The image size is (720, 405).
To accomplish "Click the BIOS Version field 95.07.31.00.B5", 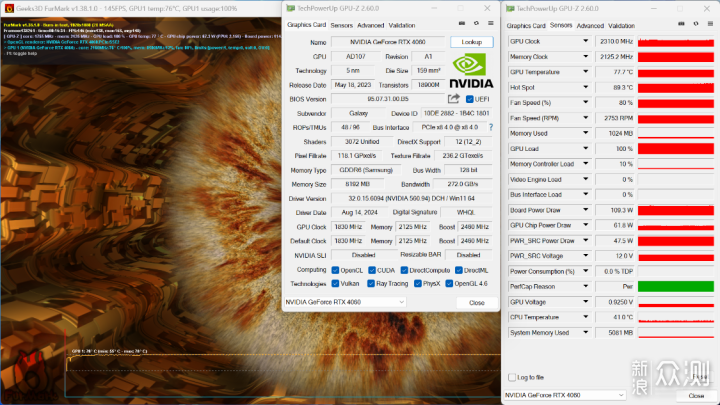I will tap(388, 99).
